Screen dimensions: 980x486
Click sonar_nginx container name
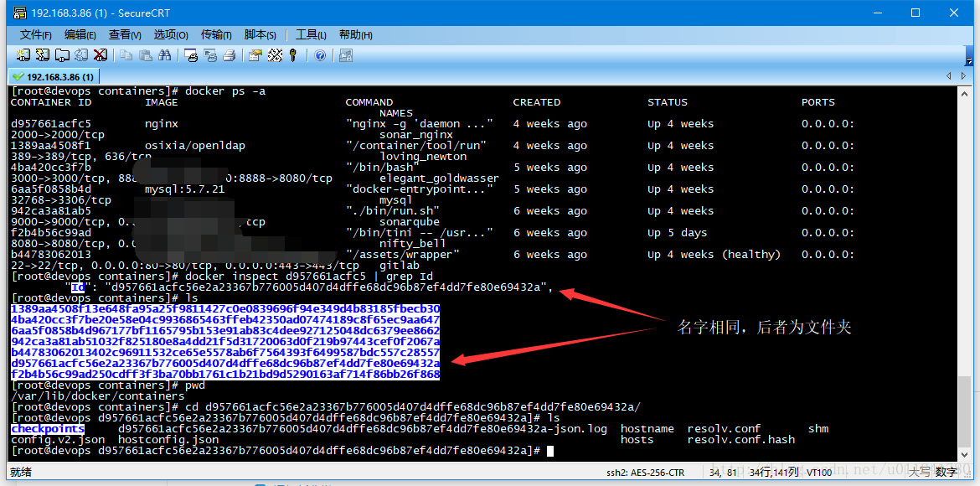click(416, 134)
